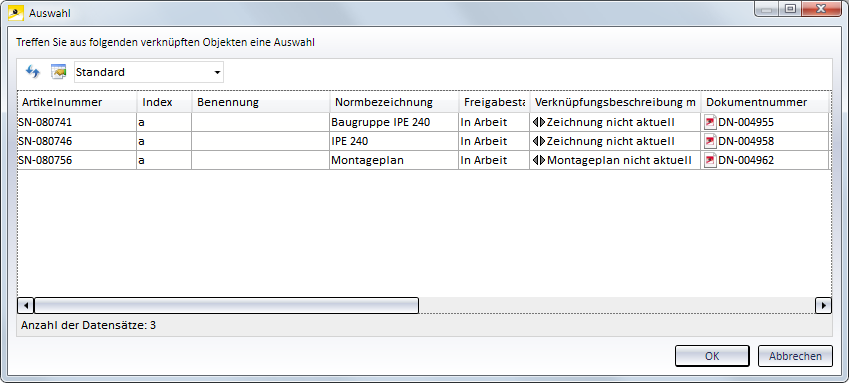Click link icon in the SN-080746 row
Image resolution: width=849 pixels, height=383 pixels.
pos(539,141)
